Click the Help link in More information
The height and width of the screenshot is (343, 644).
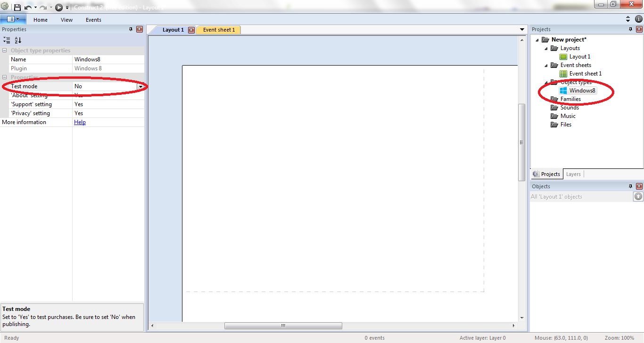coord(80,122)
